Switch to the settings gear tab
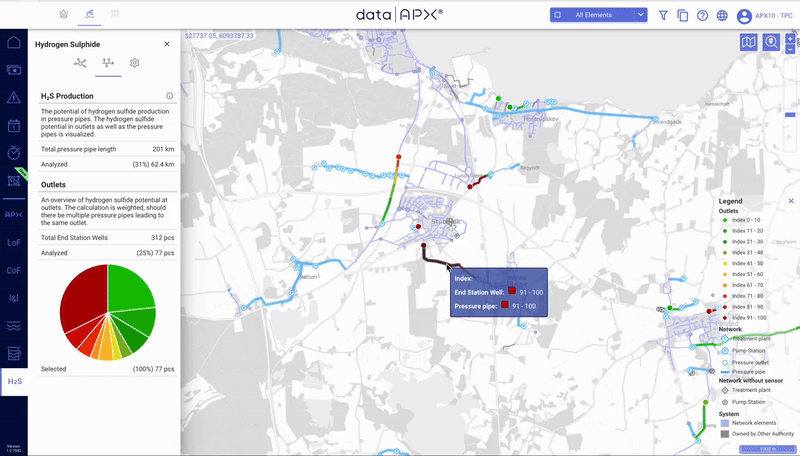The width and height of the screenshot is (800, 456). point(135,63)
